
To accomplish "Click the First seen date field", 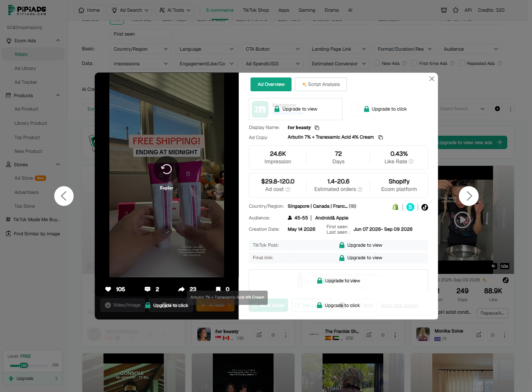I will (x=141, y=34).
